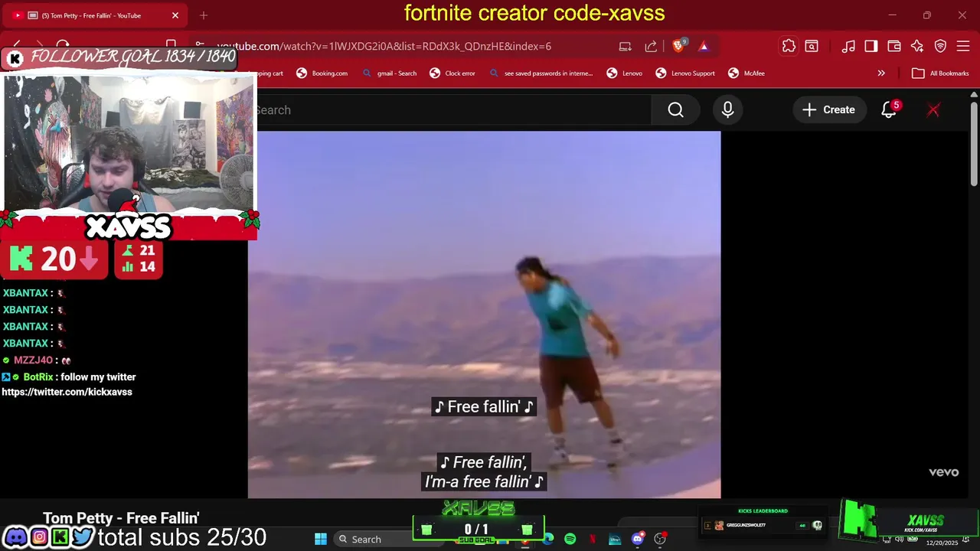
Task: Toggle the browser sidebar panel icon
Action: 871,46
